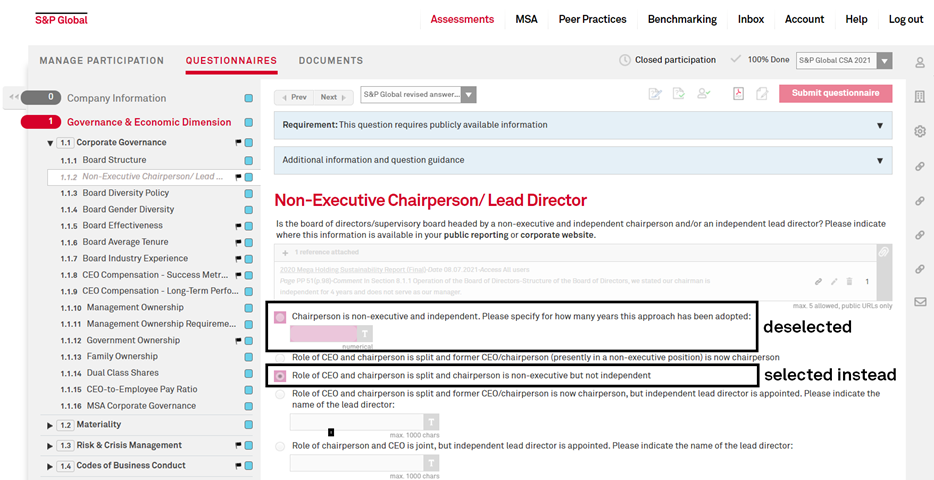
Task: Open Peer Practices in top navigation
Action: (593, 19)
